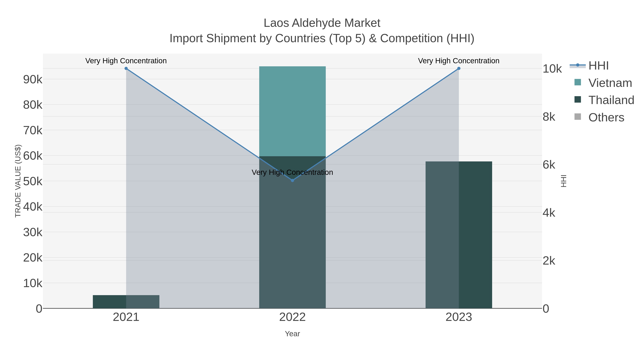The image size is (644, 362).
Task: Toggle the Thailand legend entry
Action: coord(604,100)
